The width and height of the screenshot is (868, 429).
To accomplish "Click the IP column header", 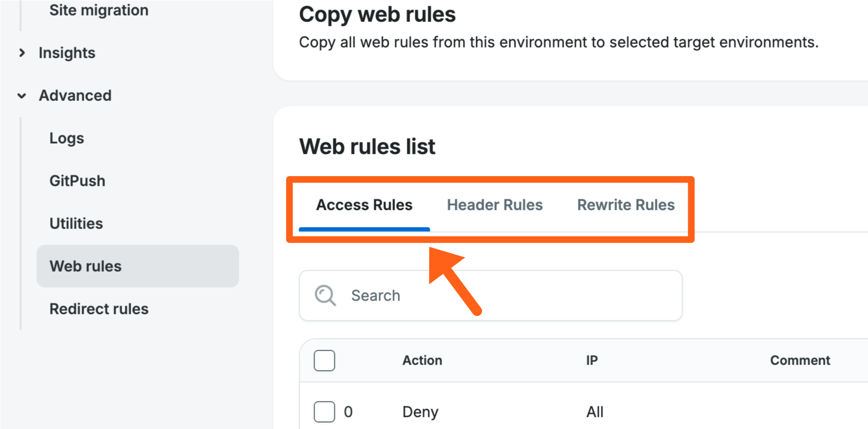I will [x=592, y=361].
